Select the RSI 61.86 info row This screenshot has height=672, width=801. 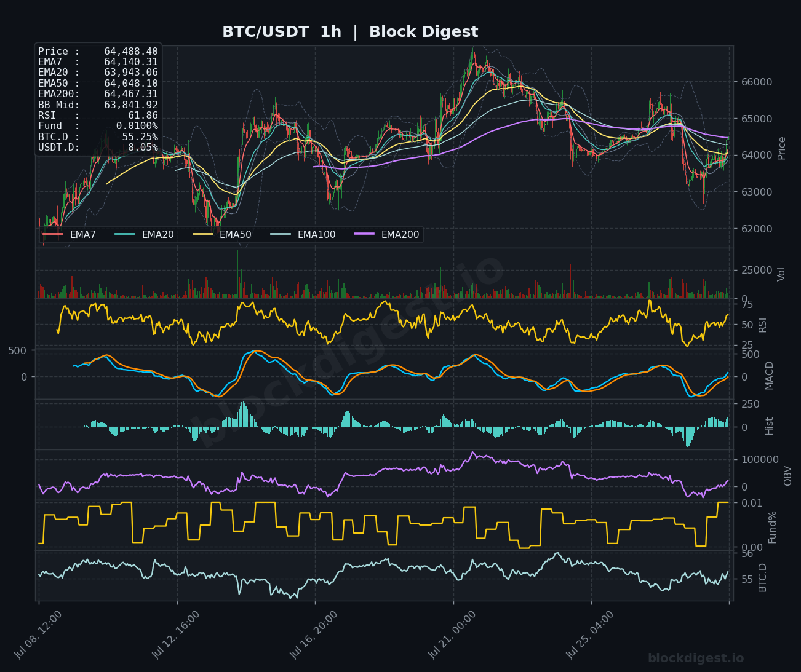[98, 116]
